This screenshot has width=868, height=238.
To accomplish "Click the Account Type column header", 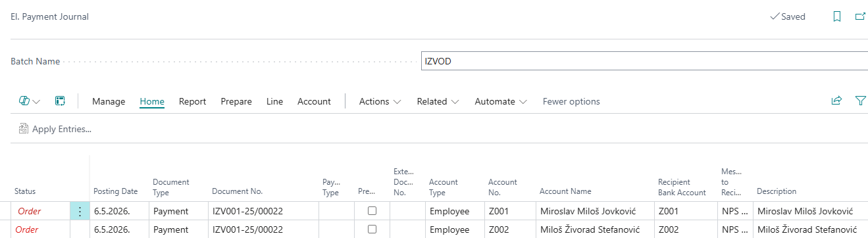I will [444, 187].
